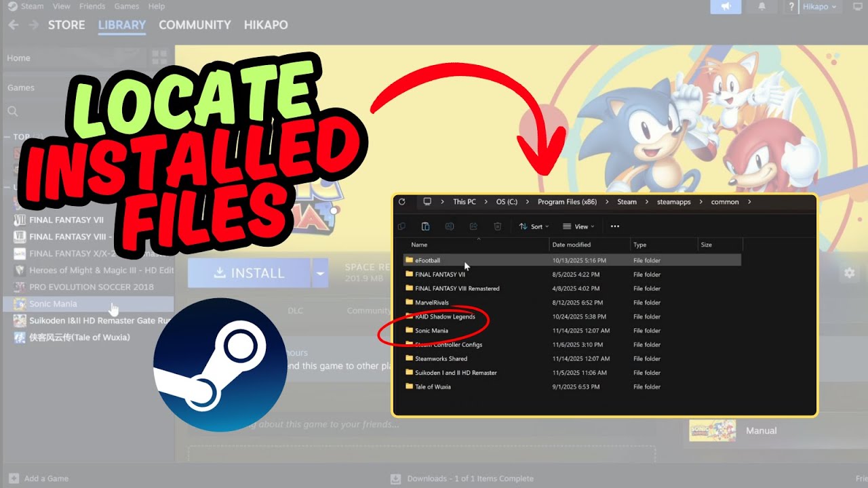Open the Help menu
Viewport: 868px width, 488px height.
tap(157, 6)
